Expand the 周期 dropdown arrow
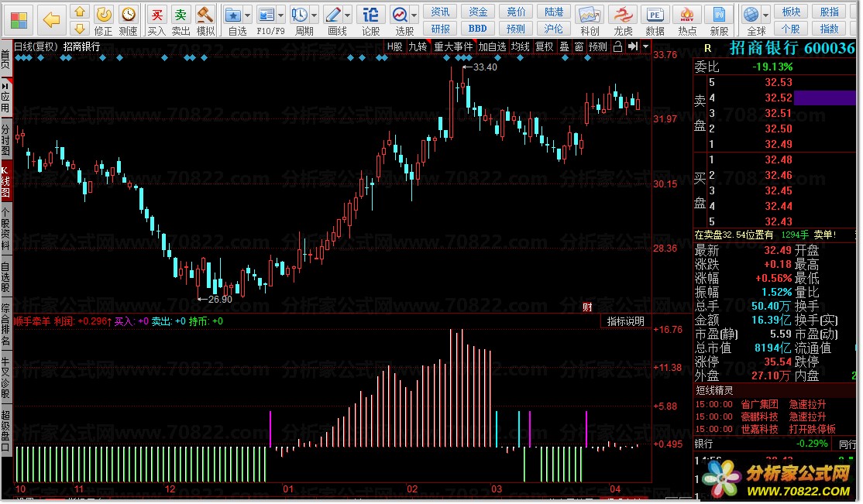Viewport: 863px width, 504px height. (315, 15)
